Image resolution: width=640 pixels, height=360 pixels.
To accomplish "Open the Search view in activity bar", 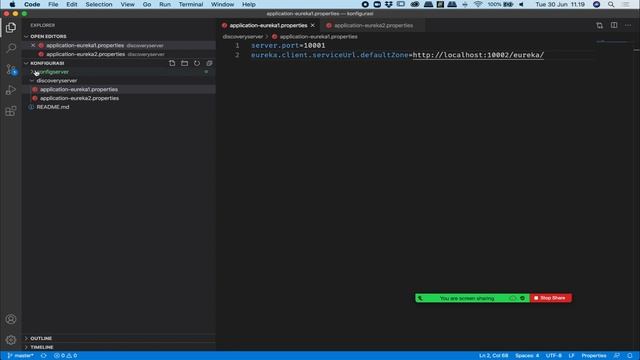I will [x=11, y=48].
